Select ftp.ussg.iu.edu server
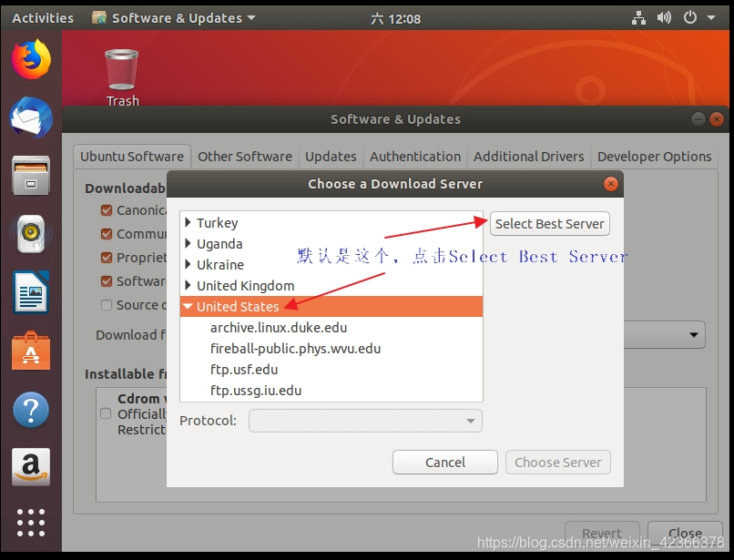Viewport: 734px width, 560px height. pos(331,391)
